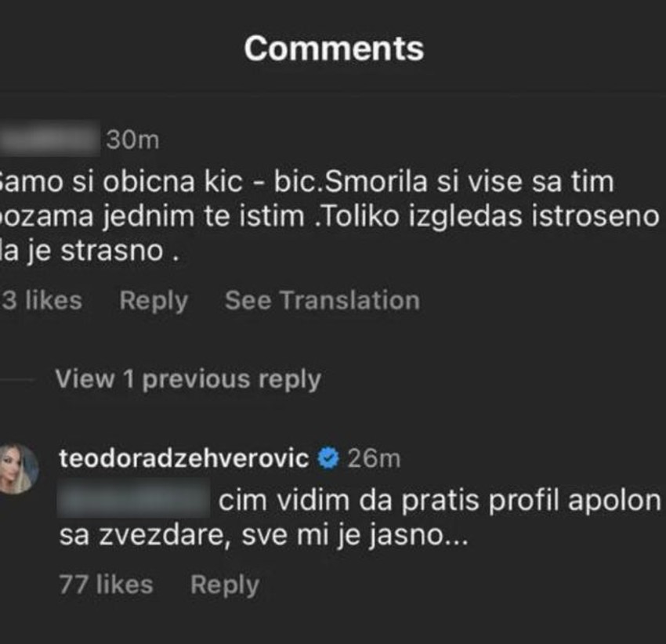This screenshot has height=644, width=666.
Task: Click the blurred username above the first comment
Action: pos(47,137)
